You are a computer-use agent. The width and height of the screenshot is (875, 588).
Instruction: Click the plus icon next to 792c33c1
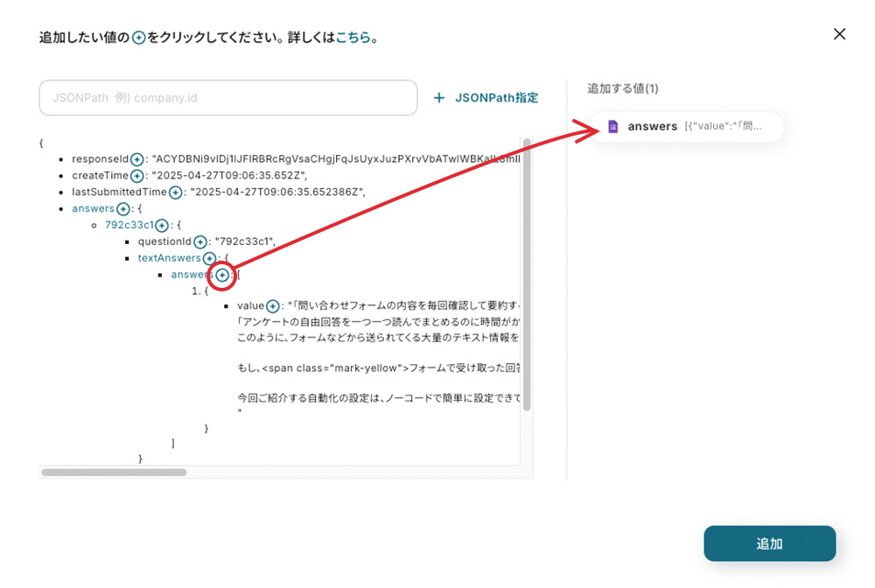point(162,226)
